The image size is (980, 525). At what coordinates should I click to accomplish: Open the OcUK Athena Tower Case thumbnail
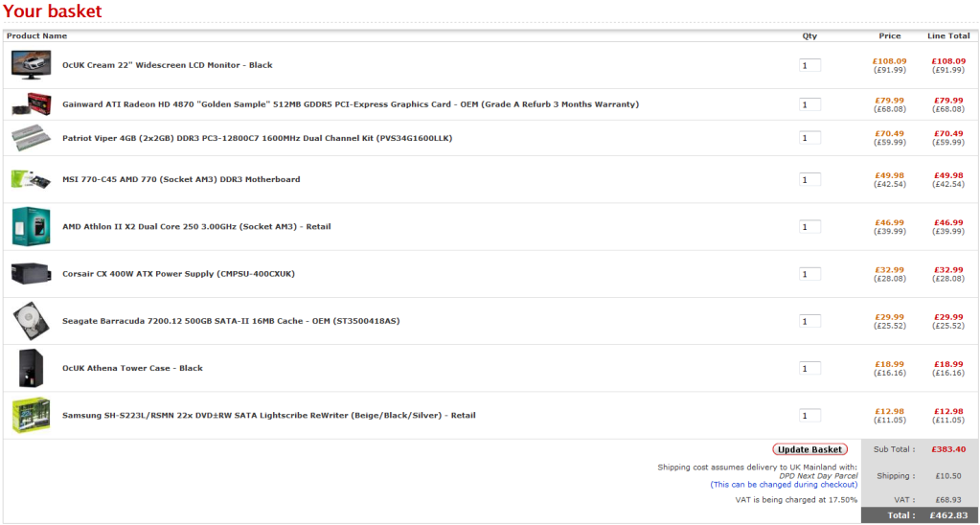coord(32,368)
